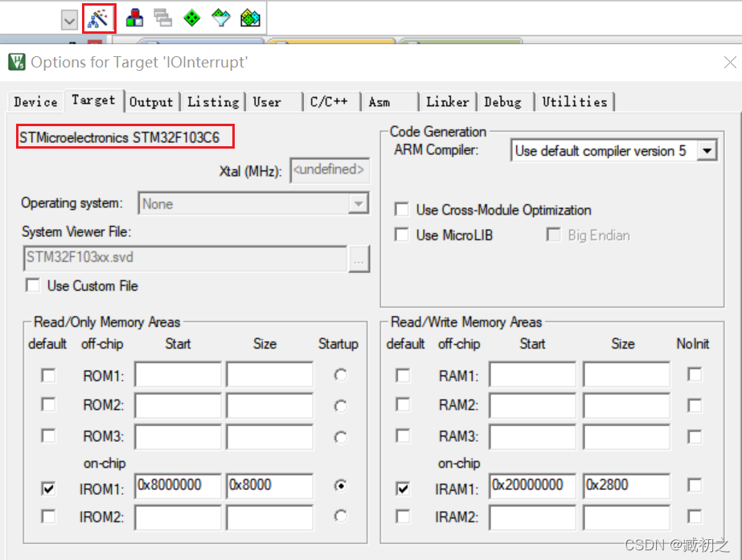Enable NoInit for IRAM2

(695, 516)
